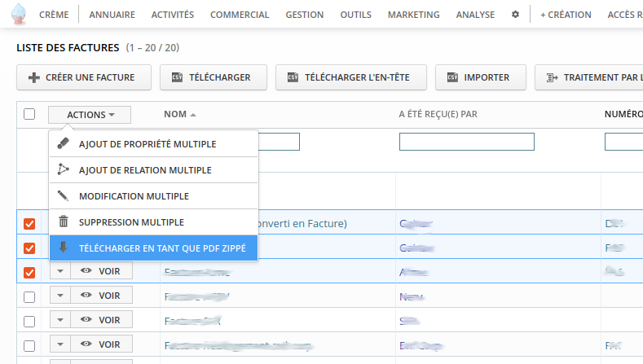This screenshot has width=643, height=364.
Task: Click the Importer button
Action: (478, 77)
